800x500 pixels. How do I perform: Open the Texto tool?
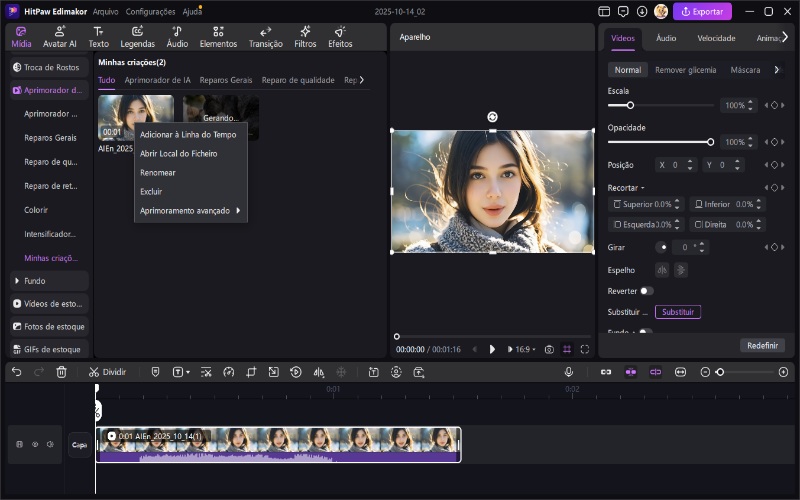tap(98, 37)
